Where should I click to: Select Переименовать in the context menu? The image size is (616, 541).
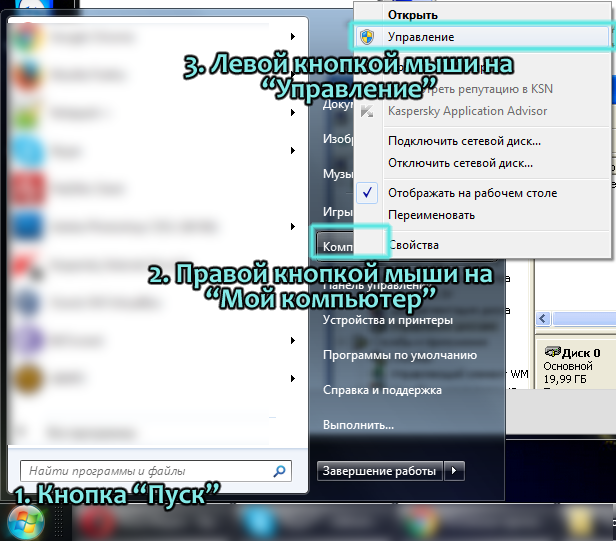click(431, 215)
